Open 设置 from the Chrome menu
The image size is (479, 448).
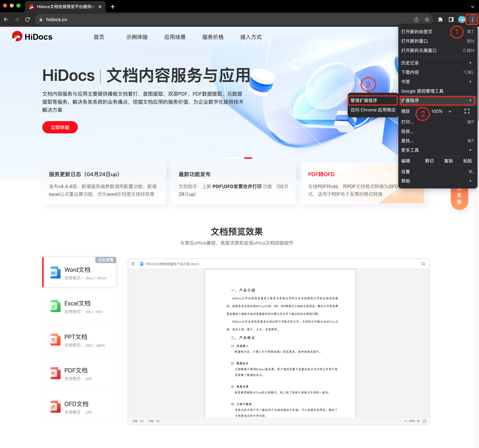438,172
